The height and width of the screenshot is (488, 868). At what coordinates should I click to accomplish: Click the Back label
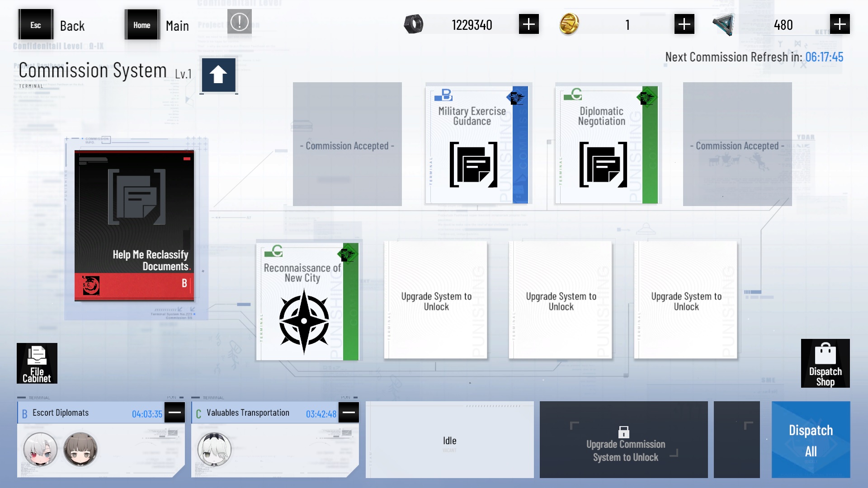72,26
